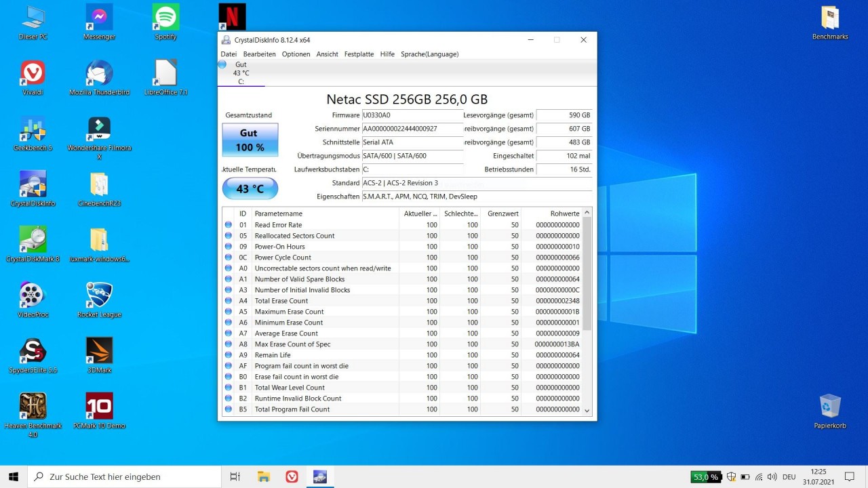
Task: Select the Total Erase Count row
Action: (402, 301)
